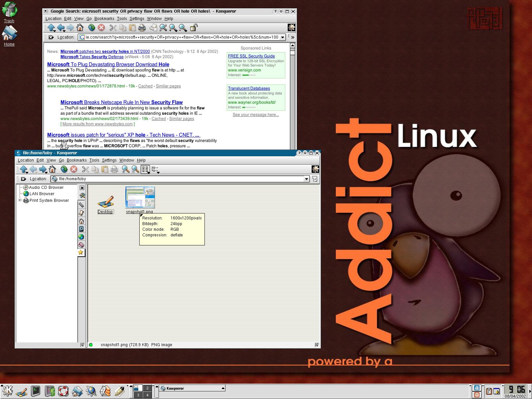The image size is (532, 399).
Task: Open Window menu in file:/home/toby window
Action: [127, 160]
